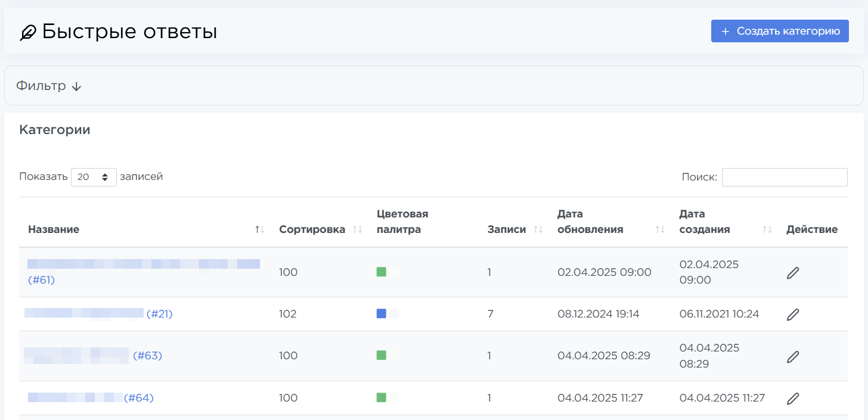Viewport: 868px width, 420px height.
Task: Sort by Дата создания arrows icon
Action: pos(767,229)
